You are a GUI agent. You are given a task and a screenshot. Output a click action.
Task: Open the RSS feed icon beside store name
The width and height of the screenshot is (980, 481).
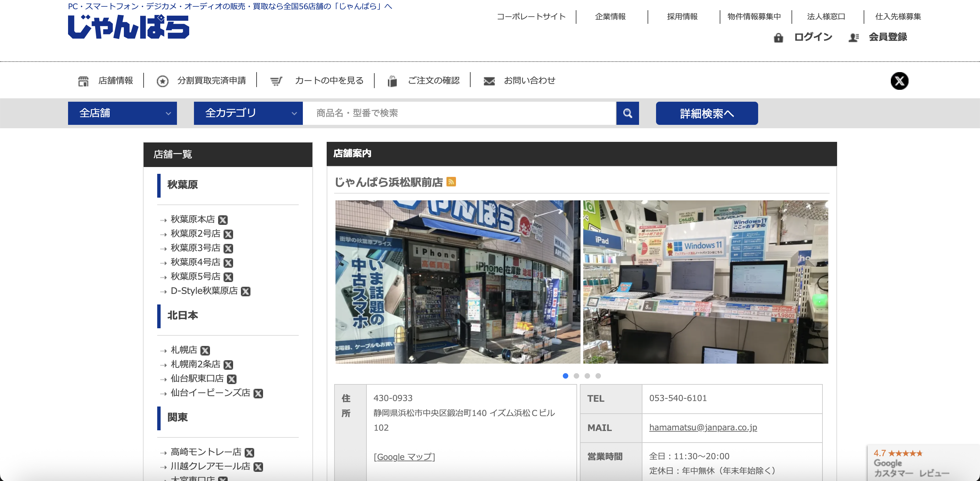tap(451, 182)
